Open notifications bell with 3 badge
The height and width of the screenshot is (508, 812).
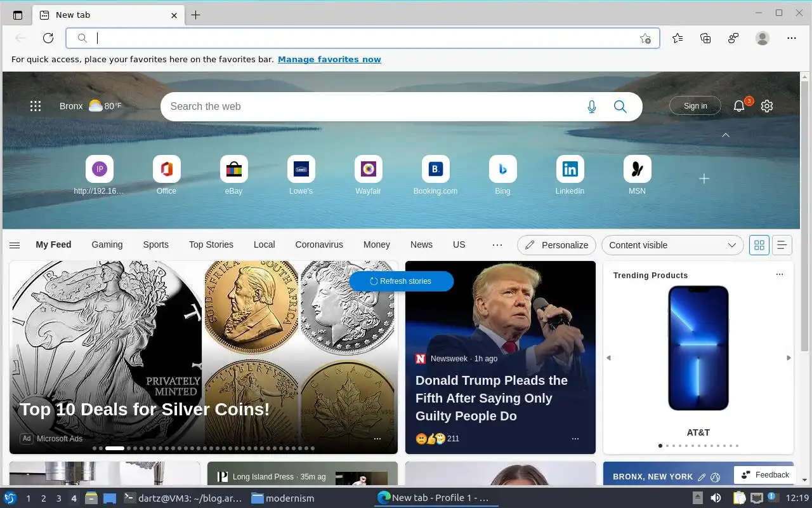[x=740, y=105]
